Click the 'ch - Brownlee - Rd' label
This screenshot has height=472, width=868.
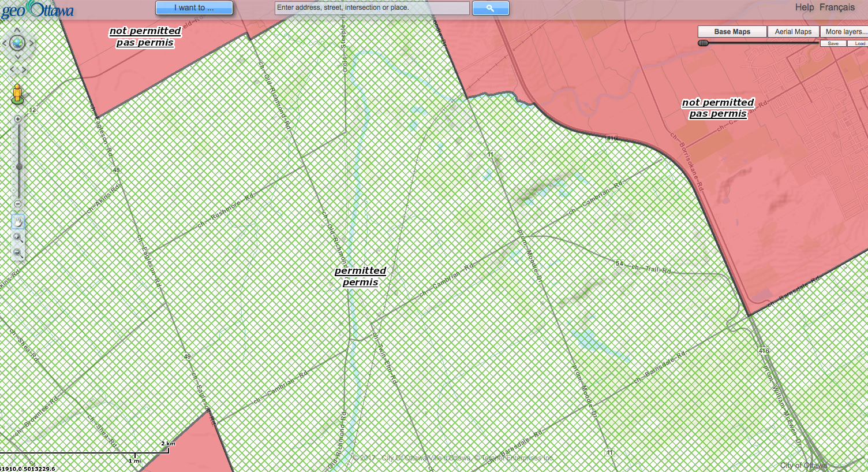point(36,416)
